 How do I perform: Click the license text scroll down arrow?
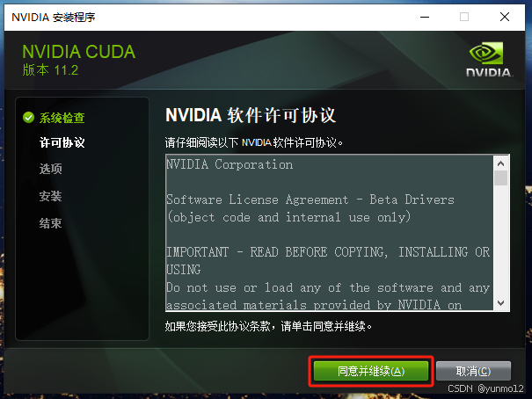501,302
